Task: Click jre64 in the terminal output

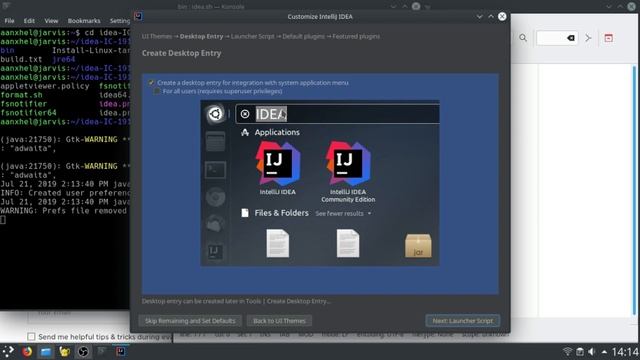Action: pyautogui.click(x=64, y=59)
